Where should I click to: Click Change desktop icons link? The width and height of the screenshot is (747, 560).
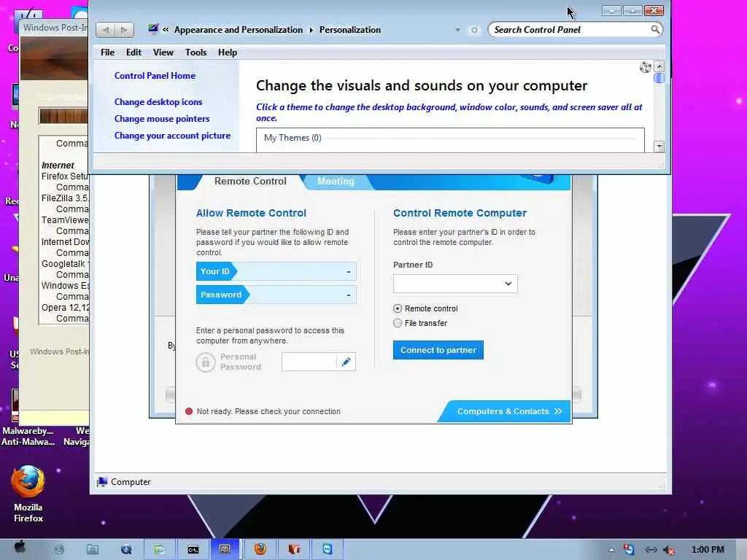point(158,102)
